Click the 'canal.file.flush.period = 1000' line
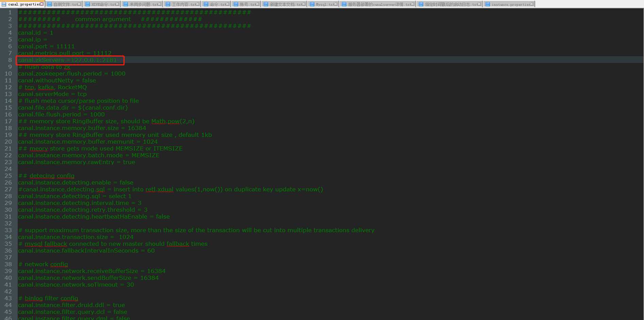Image resolution: width=644 pixels, height=320 pixels. tap(61, 114)
